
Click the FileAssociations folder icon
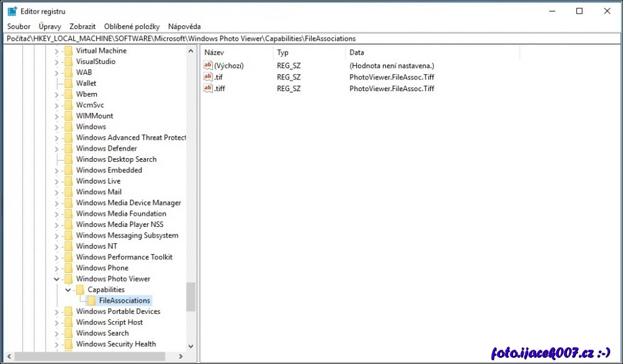coord(91,301)
